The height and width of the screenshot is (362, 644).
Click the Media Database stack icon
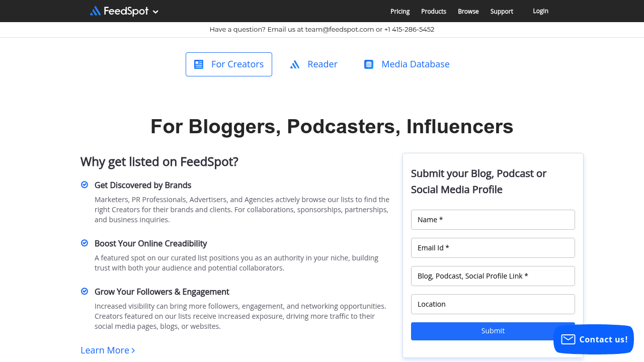[x=369, y=64]
